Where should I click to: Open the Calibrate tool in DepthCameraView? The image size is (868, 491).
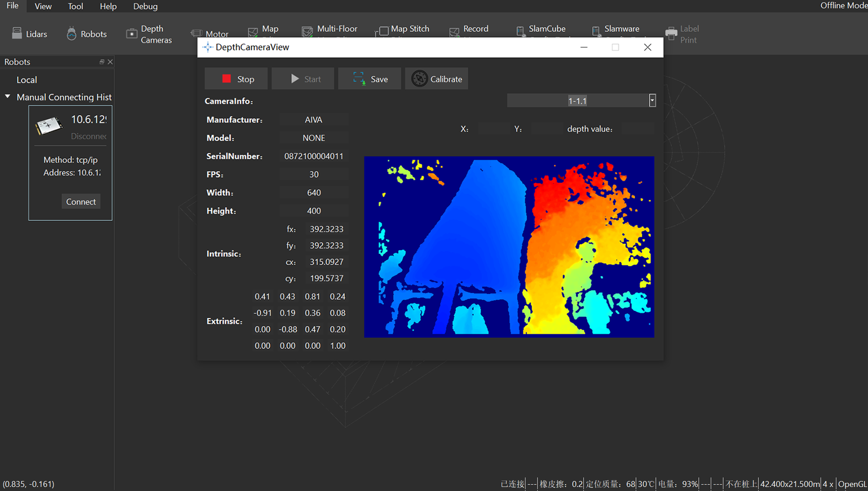[x=436, y=78]
